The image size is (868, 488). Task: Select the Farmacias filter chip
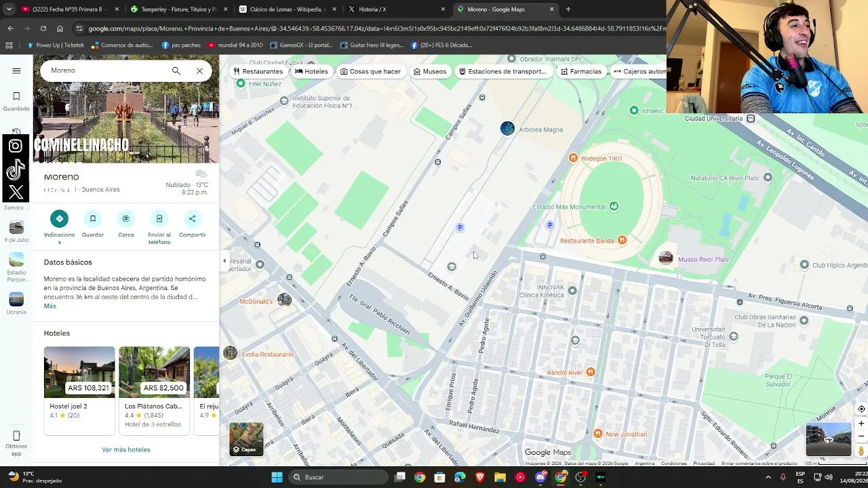[x=581, y=71]
